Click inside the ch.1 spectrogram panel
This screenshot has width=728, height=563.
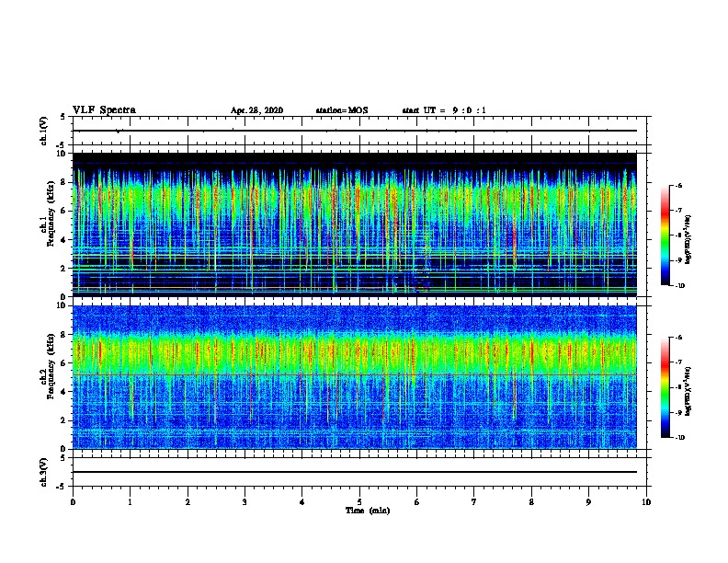coord(354,224)
